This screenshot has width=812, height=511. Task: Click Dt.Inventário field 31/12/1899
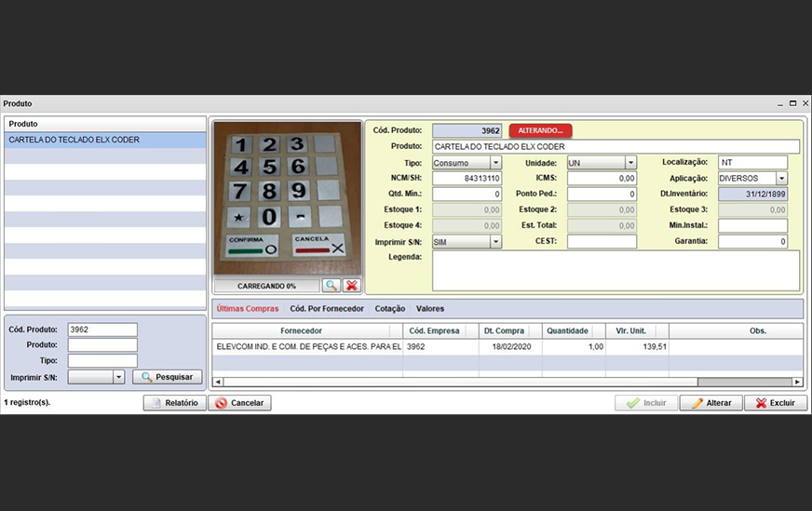(753, 195)
